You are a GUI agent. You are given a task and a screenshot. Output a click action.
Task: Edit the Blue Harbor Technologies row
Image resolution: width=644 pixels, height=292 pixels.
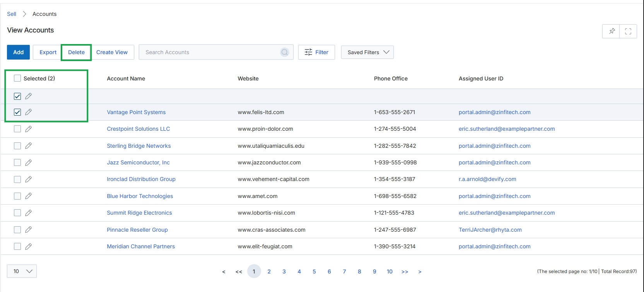point(29,196)
